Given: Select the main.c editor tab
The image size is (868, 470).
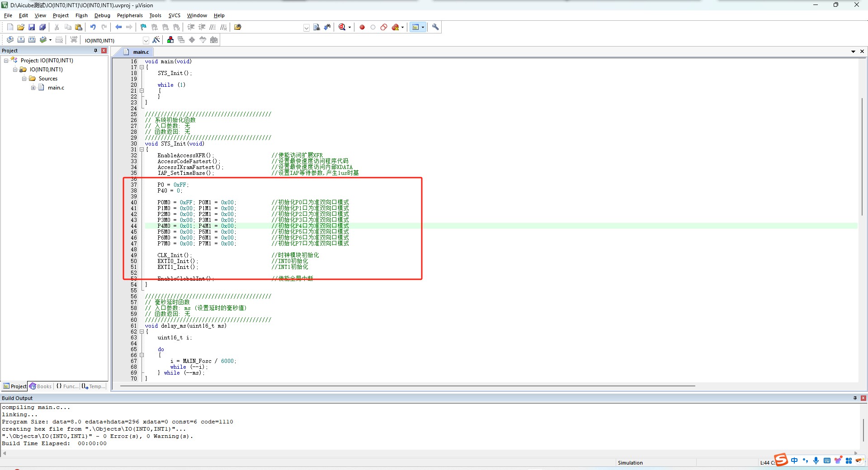Looking at the screenshot, I should [x=141, y=52].
